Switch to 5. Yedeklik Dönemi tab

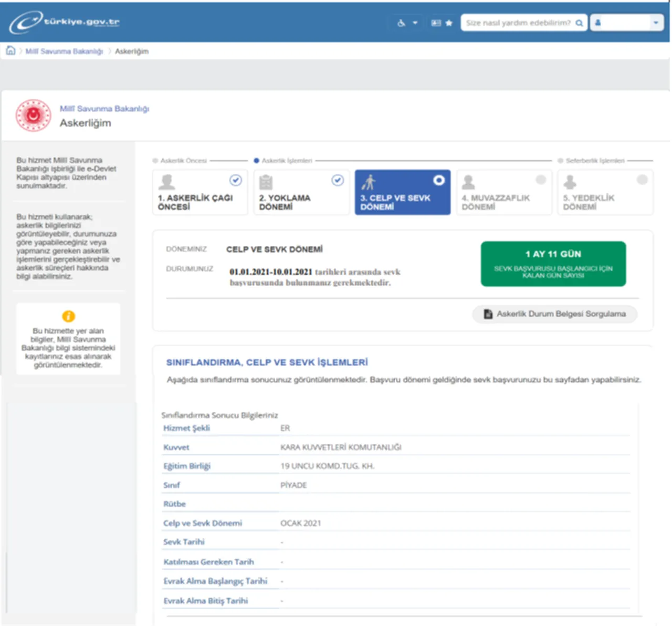click(605, 193)
